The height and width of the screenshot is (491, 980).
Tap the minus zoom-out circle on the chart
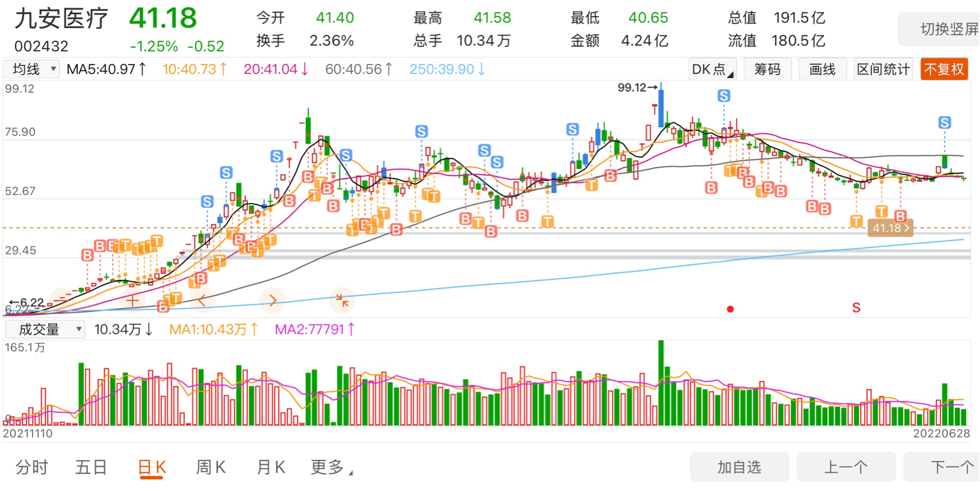click(x=62, y=299)
